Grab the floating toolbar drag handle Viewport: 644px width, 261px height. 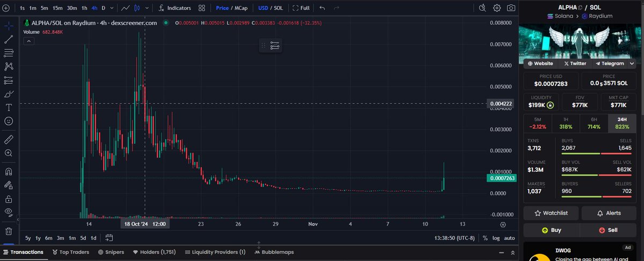pyautogui.click(x=263, y=46)
